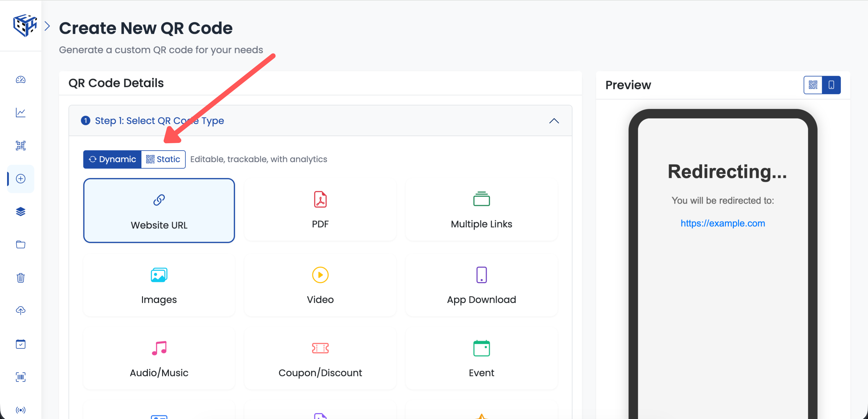
Task: Switch to Static QR code mode
Action: point(163,159)
